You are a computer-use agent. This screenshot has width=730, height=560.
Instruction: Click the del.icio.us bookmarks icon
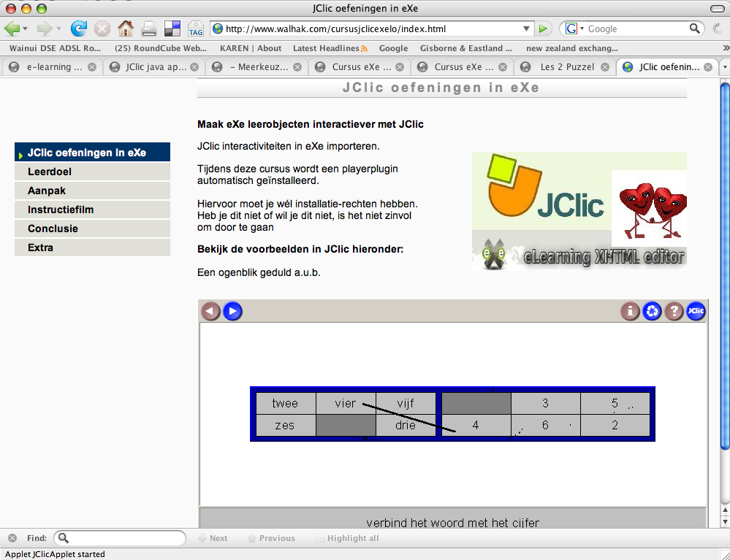pyautogui.click(x=172, y=28)
